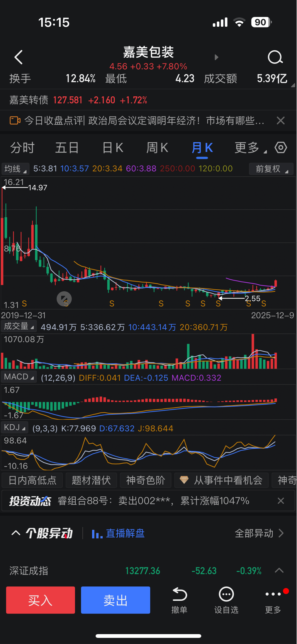Screen dimensions: 297x644
Task: Open the KDJ indicator dropdown
Action: coord(15,427)
